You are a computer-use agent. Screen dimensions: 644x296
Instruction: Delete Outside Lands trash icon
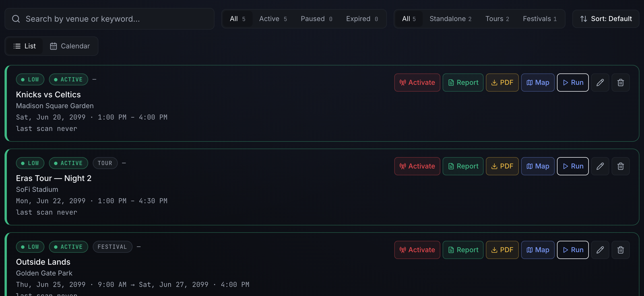pos(620,250)
